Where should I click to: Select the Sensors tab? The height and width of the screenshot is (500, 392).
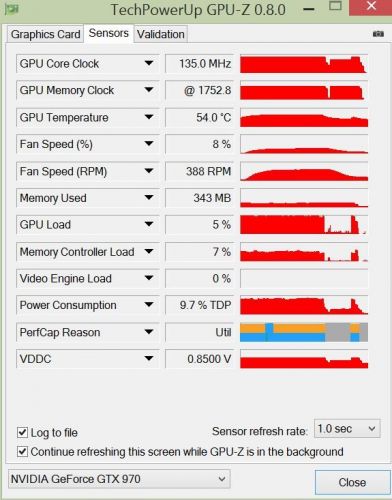point(109,33)
